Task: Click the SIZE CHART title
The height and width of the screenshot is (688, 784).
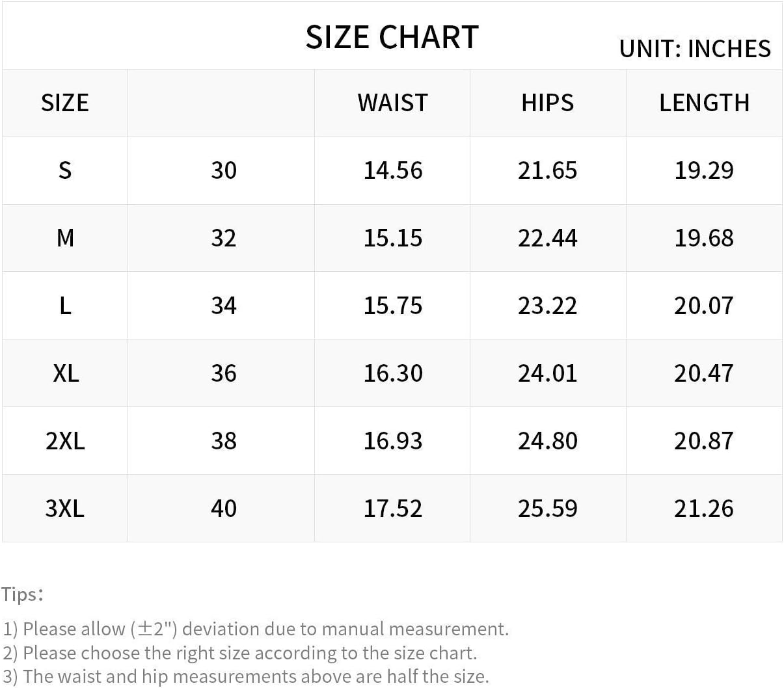Action: [392, 37]
